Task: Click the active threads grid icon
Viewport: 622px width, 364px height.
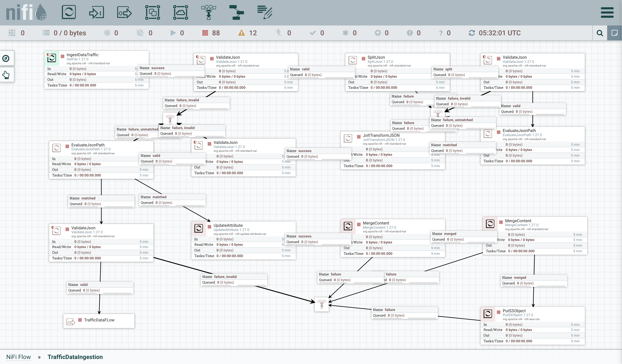Action: (12, 33)
